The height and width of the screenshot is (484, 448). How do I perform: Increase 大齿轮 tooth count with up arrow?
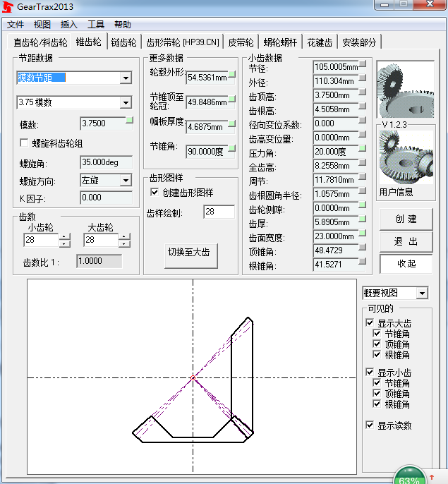124,237
